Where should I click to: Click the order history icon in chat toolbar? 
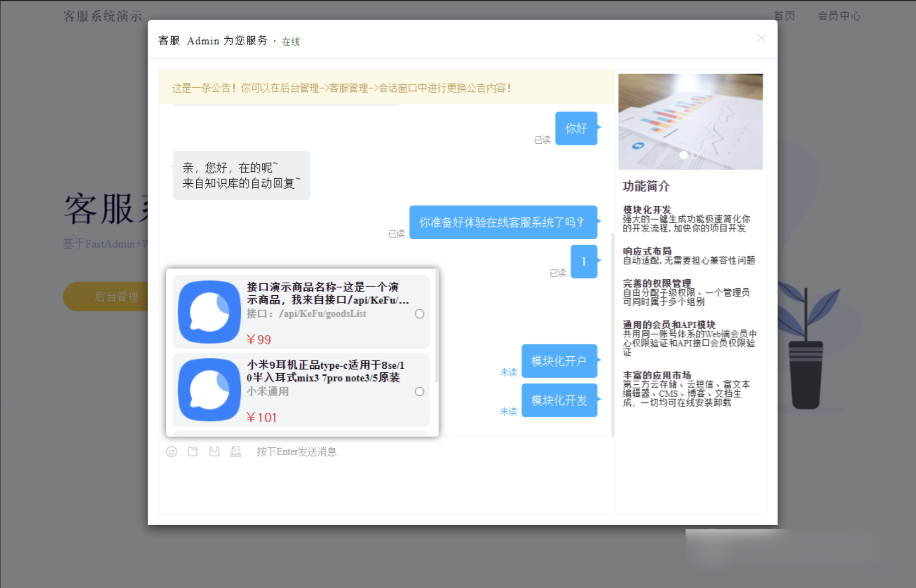pyautogui.click(x=235, y=451)
